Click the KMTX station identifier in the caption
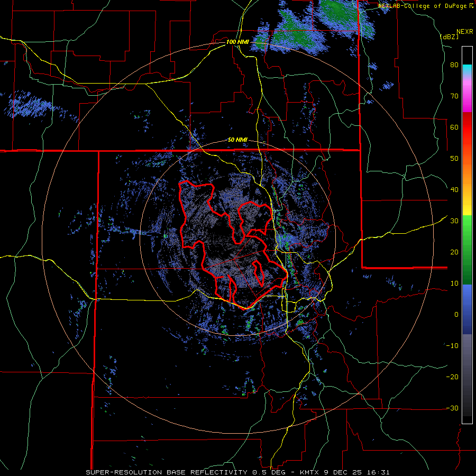Image resolution: width=476 pixels, height=476 pixels. point(309,472)
